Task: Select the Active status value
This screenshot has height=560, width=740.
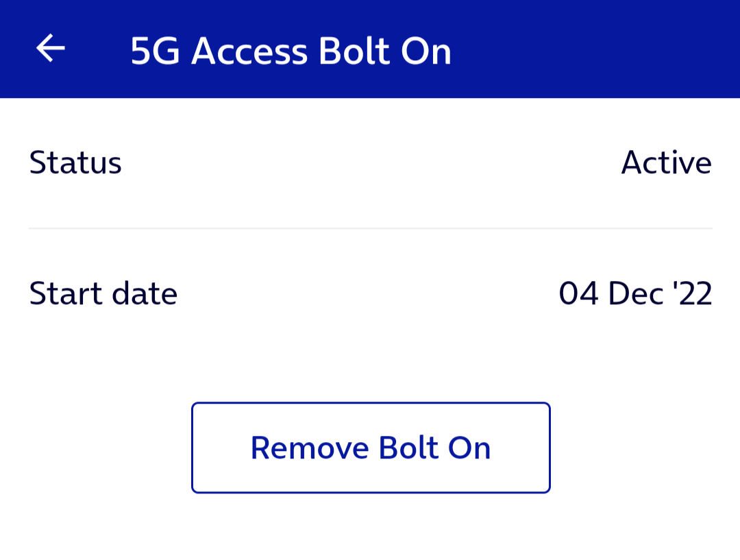Action: tap(666, 162)
